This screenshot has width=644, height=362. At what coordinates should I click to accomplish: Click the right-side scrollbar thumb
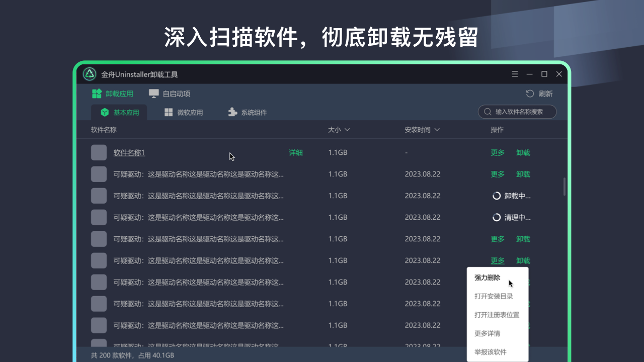tap(565, 186)
